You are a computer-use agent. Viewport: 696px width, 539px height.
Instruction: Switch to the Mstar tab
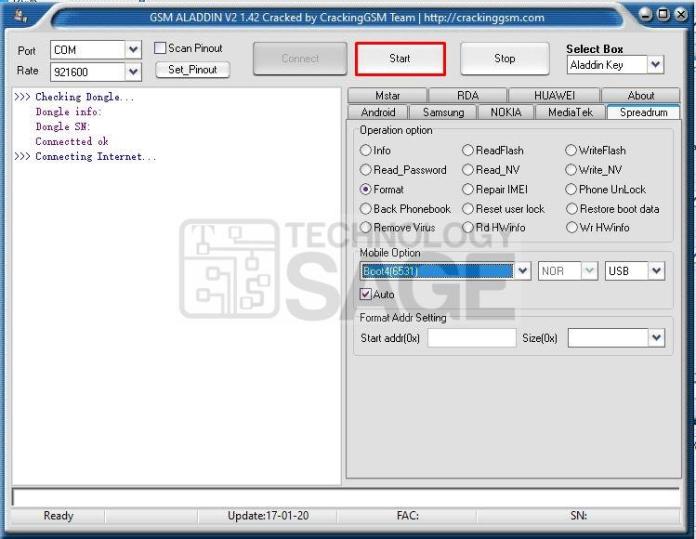[x=388, y=95]
